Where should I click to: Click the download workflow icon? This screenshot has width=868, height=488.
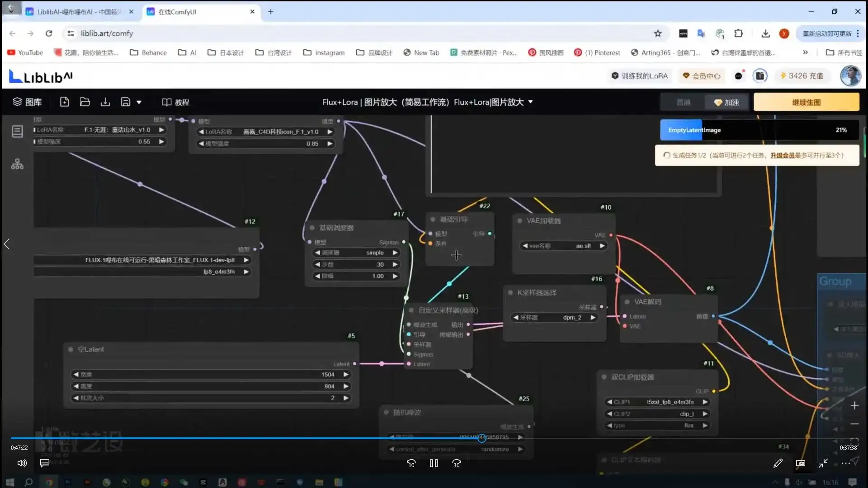105,102
